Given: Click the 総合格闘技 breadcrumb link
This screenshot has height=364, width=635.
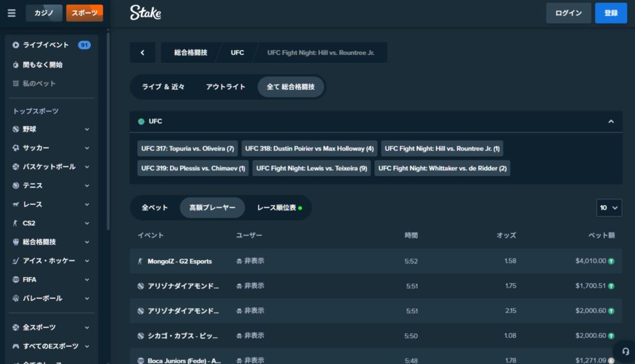Looking at the screenshot, I should [190, 53].
